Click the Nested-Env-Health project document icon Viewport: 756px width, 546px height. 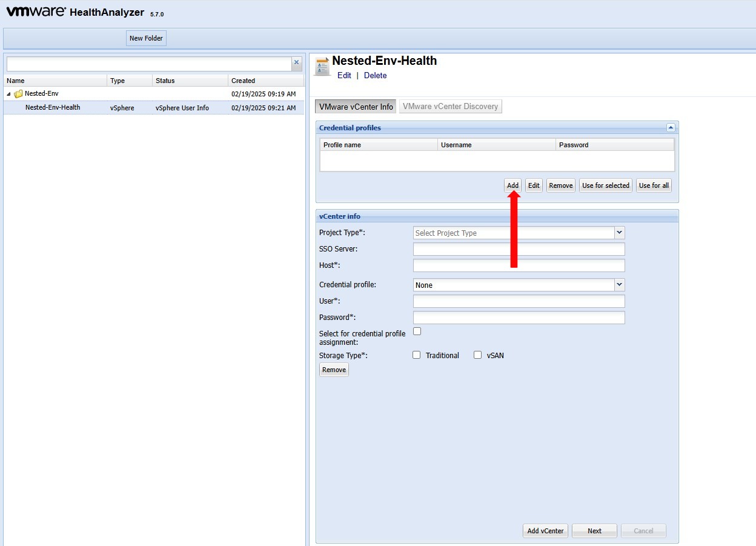322,67
